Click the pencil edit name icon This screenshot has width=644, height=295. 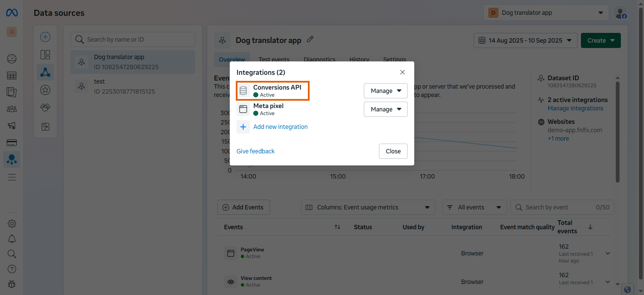(310, 39)
